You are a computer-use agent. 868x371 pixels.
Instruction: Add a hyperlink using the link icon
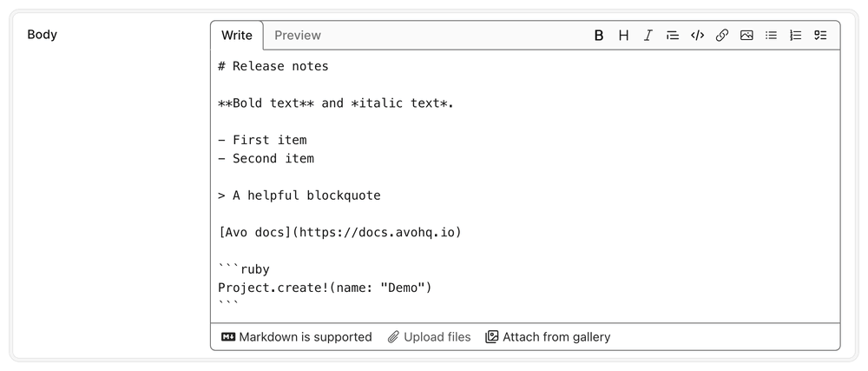(x=722, y=36)
